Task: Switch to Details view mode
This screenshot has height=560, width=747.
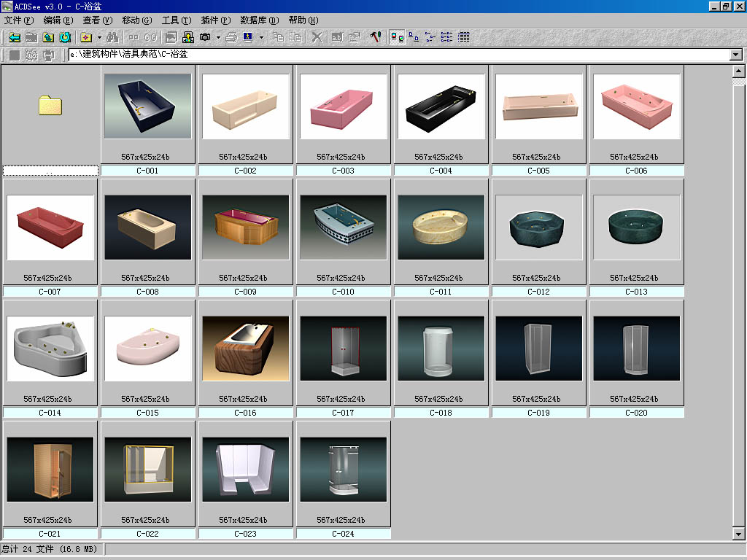Action: pos(463,36)
